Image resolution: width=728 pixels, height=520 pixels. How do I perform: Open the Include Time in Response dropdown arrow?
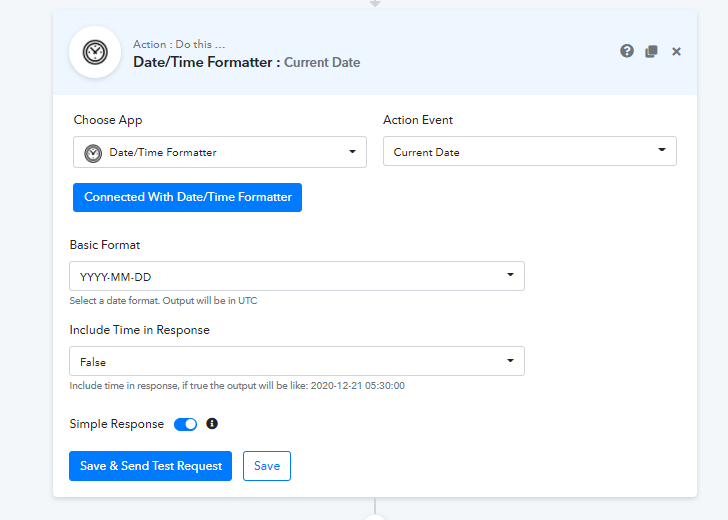pyautogui.click(x=510, y=361)
